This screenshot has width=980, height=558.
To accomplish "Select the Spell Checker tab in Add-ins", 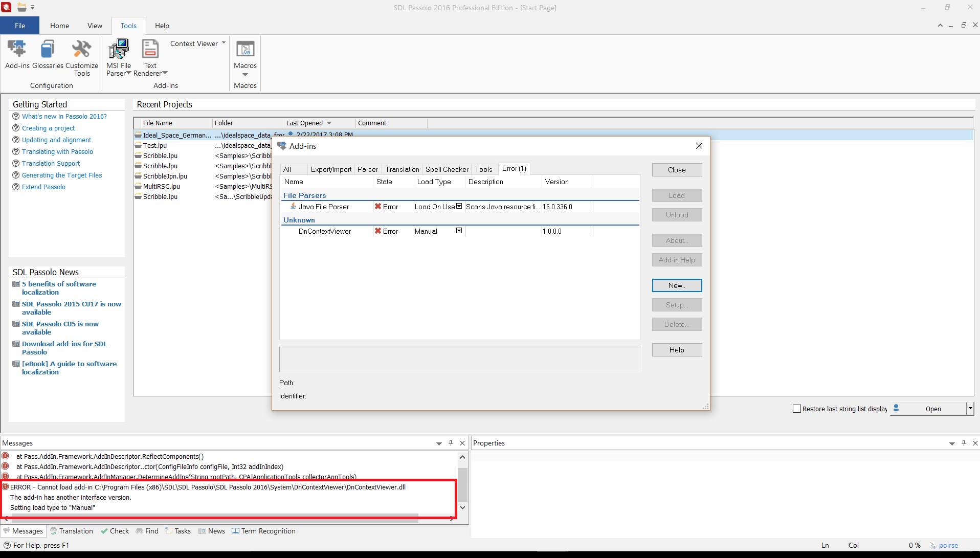I will (x=447, y=169).
